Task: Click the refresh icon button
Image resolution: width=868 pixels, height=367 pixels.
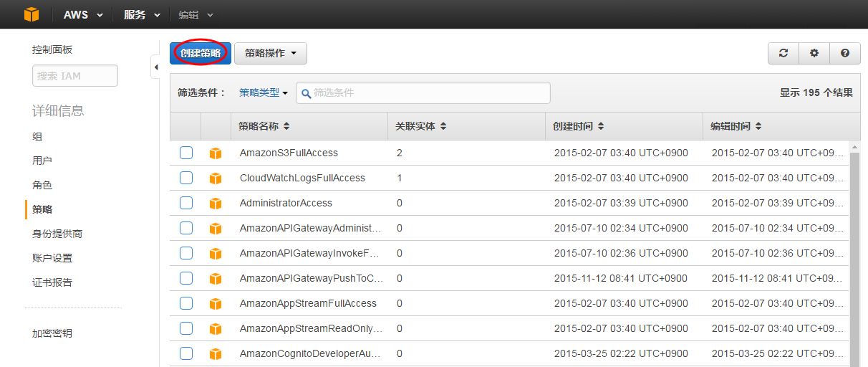Action: click(x=783, y=53)
